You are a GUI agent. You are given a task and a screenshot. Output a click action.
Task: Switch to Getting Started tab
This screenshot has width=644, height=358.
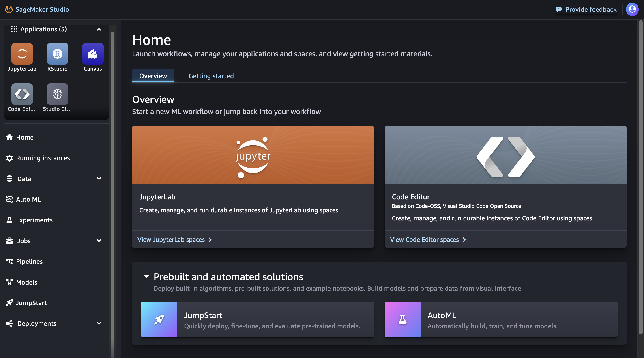[x=211, y=76]
